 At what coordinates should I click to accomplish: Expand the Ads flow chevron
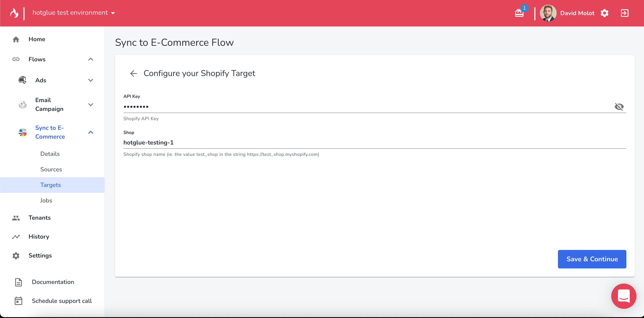pos(90,80)
